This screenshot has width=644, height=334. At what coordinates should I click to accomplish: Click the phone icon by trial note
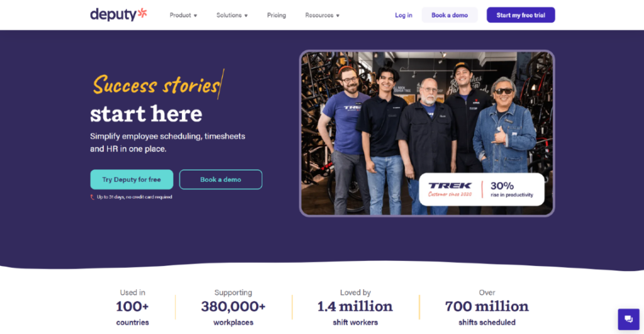pos(92,198)
